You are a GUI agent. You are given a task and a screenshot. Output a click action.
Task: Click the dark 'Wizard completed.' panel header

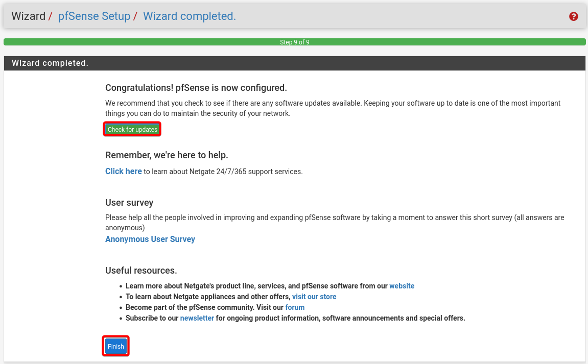point(294,63)
